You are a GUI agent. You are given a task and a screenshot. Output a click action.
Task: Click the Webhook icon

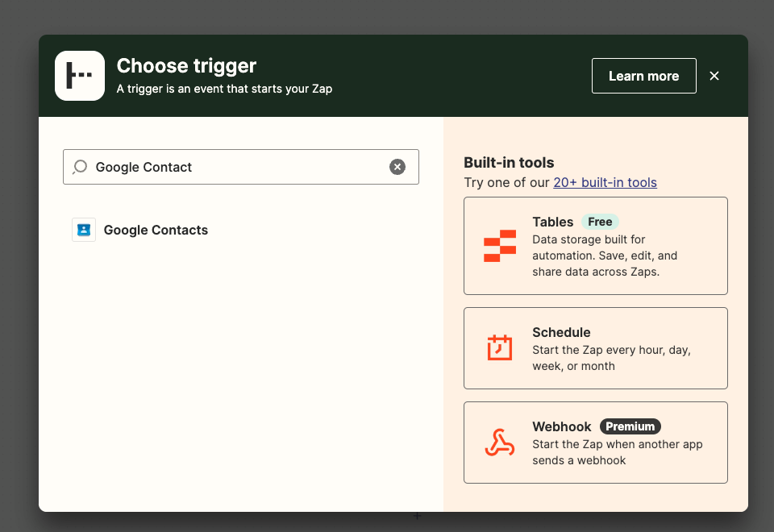tap(500, 443)
